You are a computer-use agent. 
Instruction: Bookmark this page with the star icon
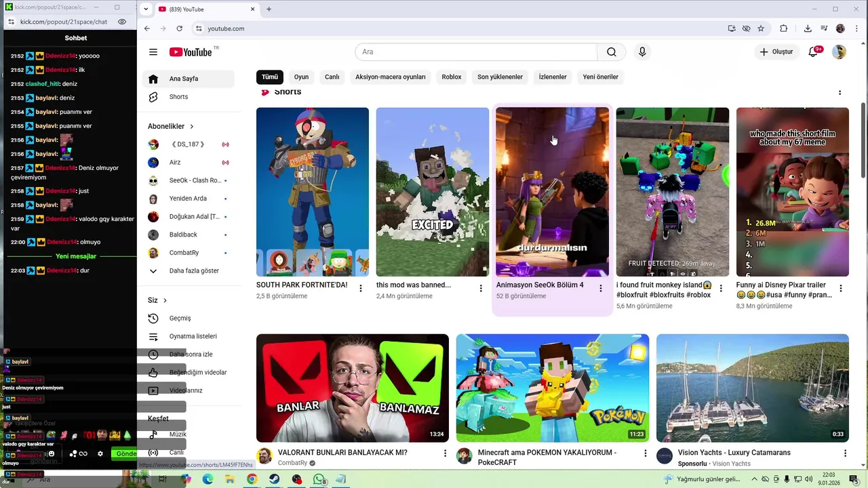tap(761, 28)
